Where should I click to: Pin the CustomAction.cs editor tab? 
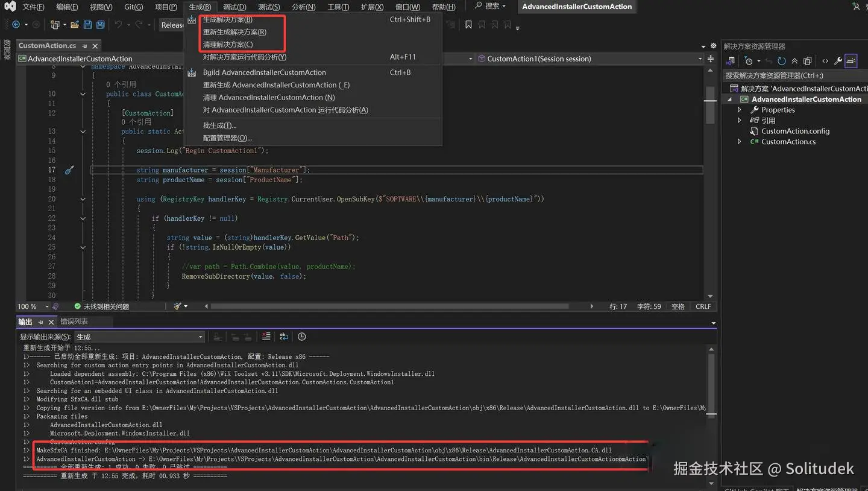coord(85,46)
